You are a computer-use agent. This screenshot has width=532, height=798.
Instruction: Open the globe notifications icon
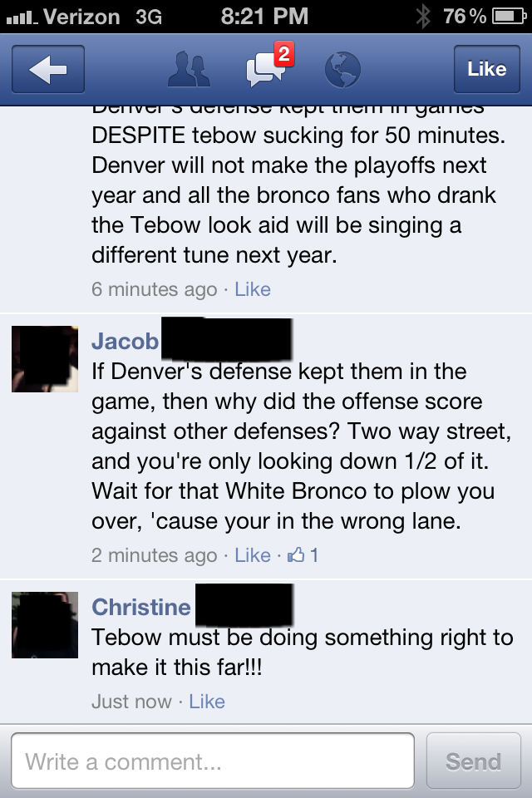[342, 70]
